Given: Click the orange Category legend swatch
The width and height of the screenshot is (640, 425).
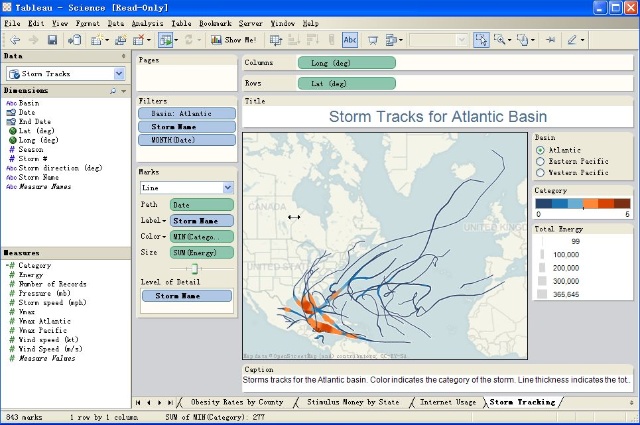Looking at the screenshot, I should click(591, 204).
